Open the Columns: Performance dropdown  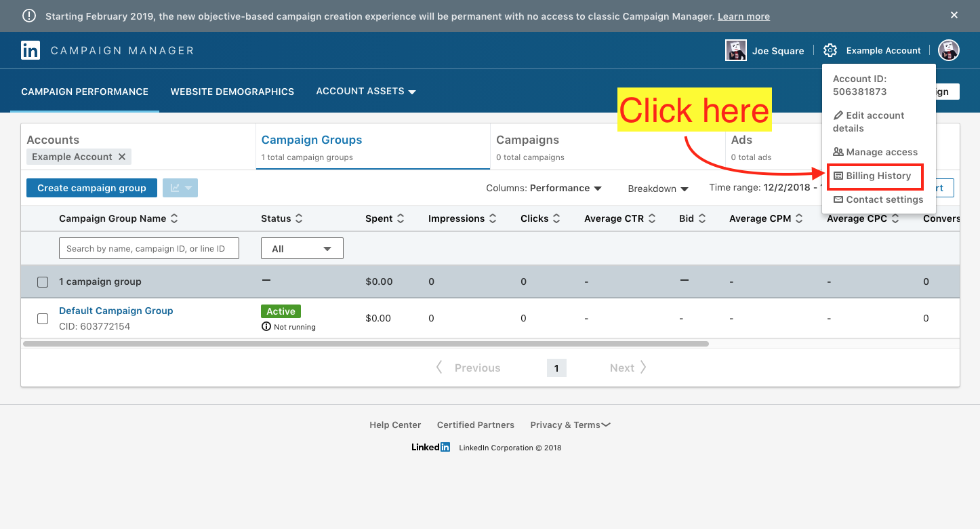[544, 188]
